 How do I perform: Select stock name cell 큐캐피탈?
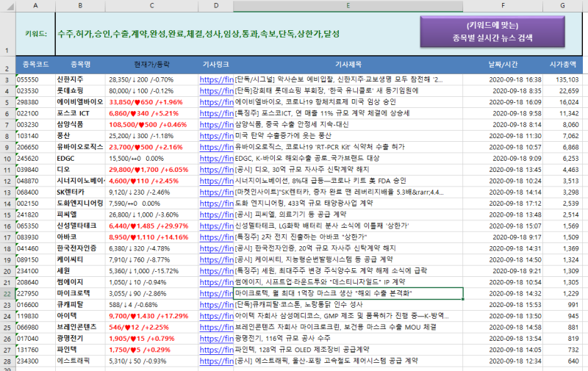click(x=80, y=305)
